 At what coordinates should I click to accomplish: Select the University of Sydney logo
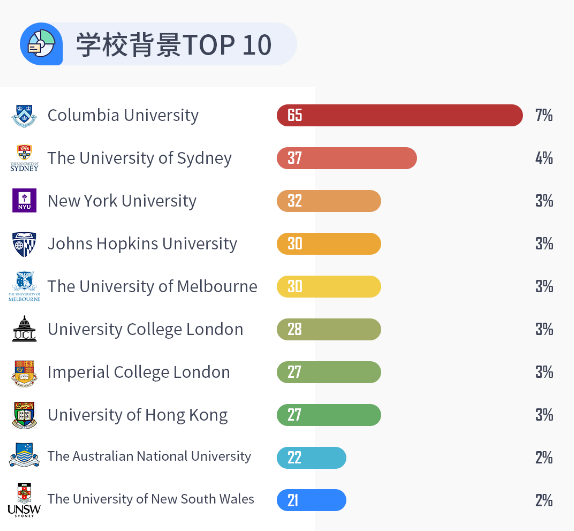24,158
